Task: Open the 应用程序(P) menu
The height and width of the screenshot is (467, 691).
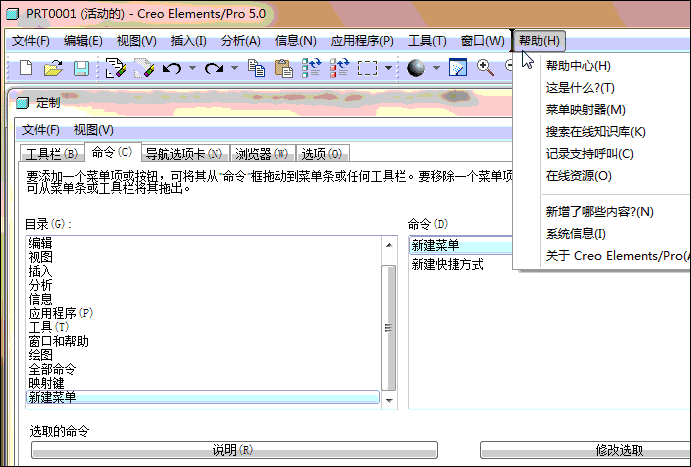Action: tap(362, 41)
